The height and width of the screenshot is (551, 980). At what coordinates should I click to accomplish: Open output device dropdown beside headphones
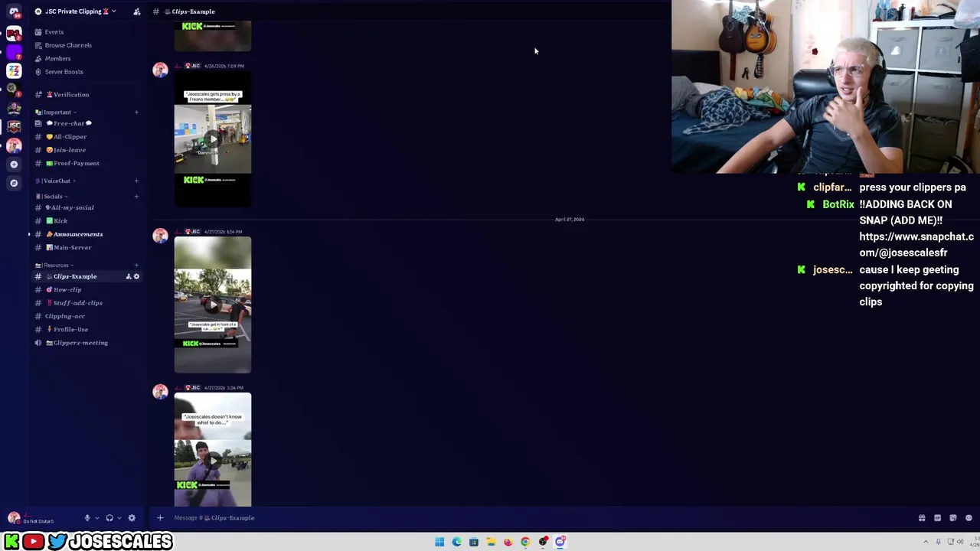(119, 518)
